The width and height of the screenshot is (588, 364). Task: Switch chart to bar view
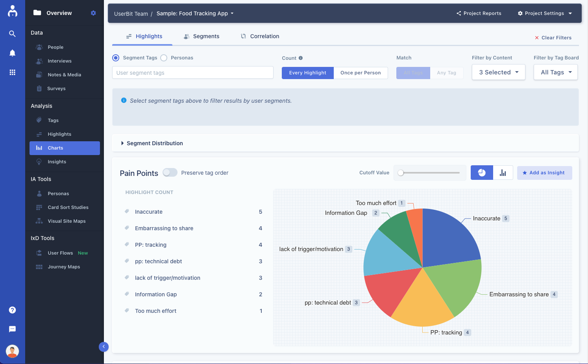coord(503,172)
